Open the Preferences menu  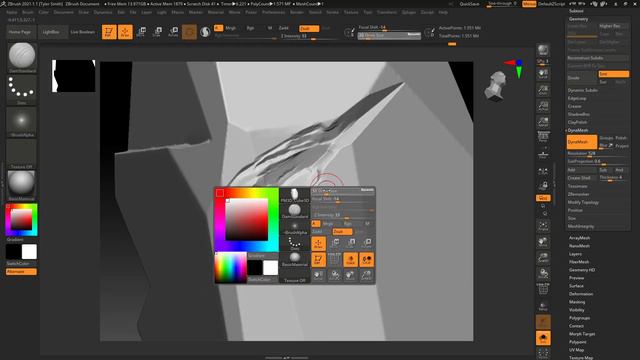273,12
